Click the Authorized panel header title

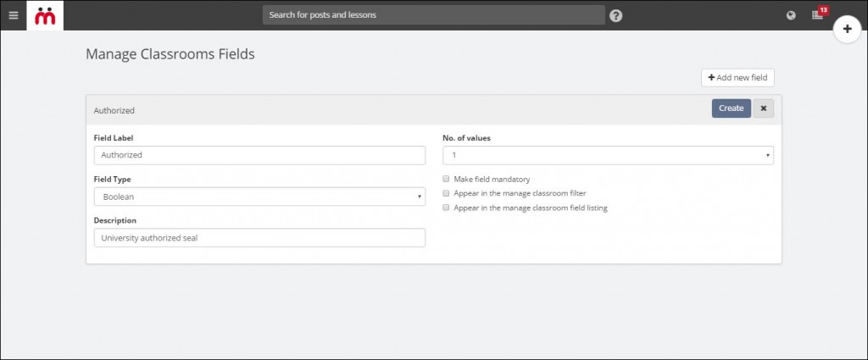pyautogui.click(x=114, y=111)
